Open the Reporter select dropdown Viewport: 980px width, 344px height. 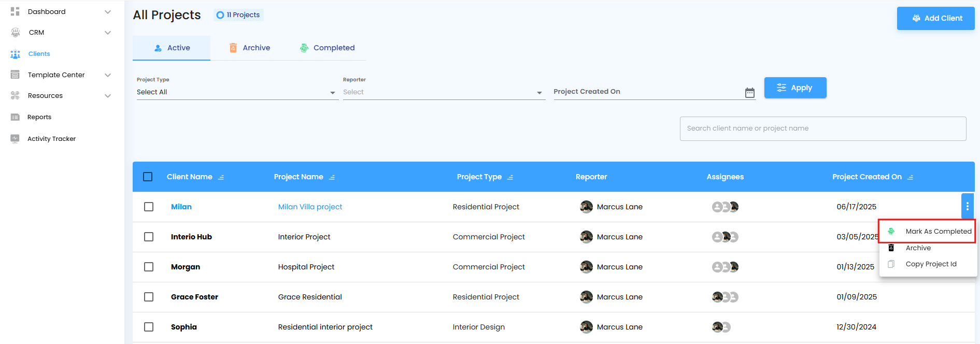click(443, 92)
